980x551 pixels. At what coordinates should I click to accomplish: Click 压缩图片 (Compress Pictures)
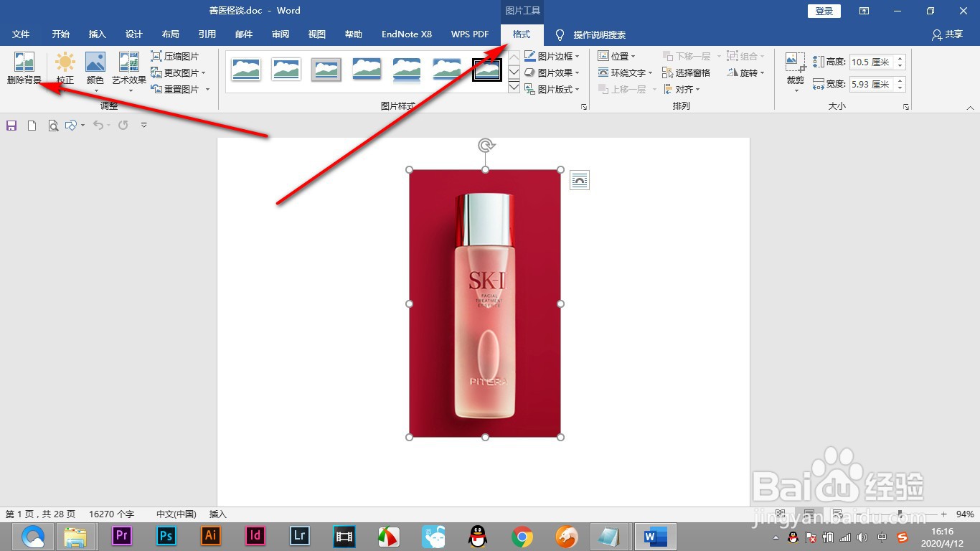click(x=175, y=56)
